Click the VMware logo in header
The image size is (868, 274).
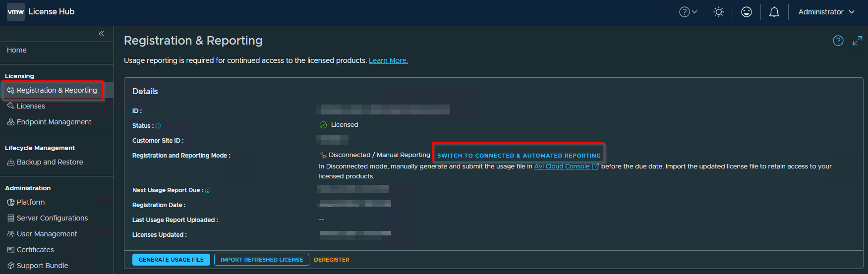point(15,11)
